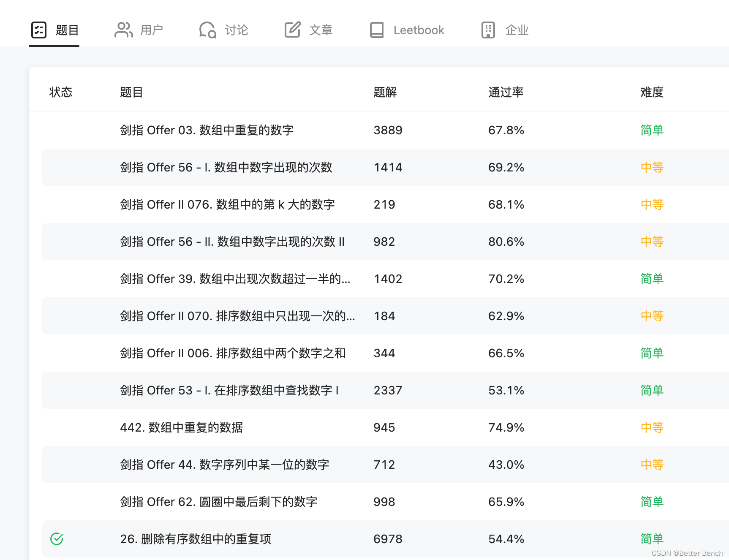Select the 企业 tab
The width and height of the screenshot is (729, 560).
(505, 30)
